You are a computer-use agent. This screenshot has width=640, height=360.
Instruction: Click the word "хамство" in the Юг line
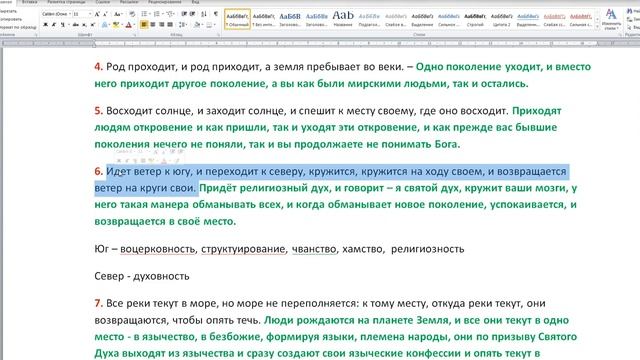tap(363, 249)
